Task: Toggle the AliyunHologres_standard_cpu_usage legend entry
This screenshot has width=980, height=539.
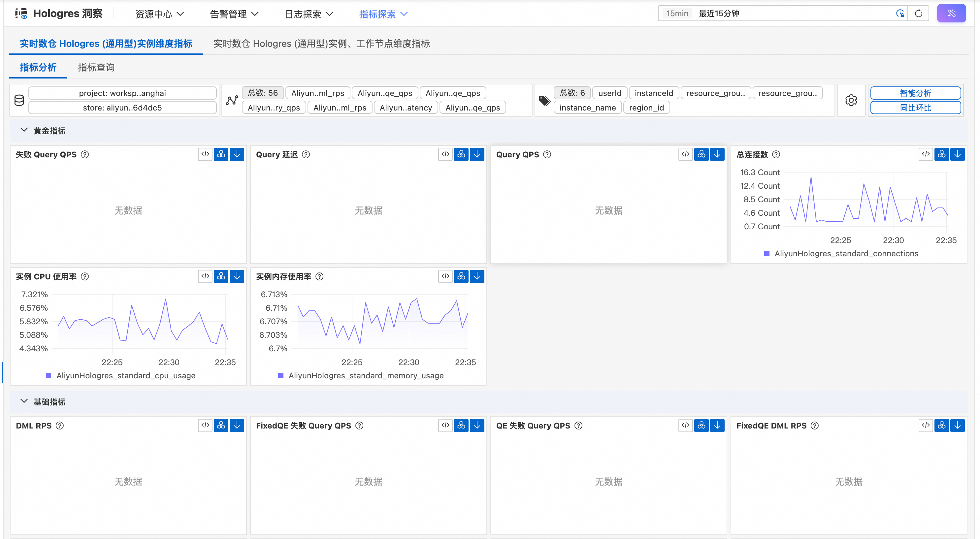Action: tap(125, 376)
